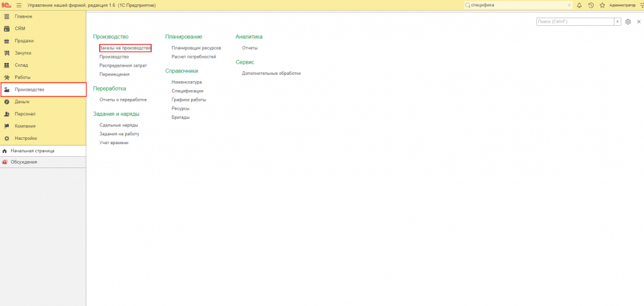Close the function menu panel with X
This screenshot has width=644, height=306.
tap(639, 21)
